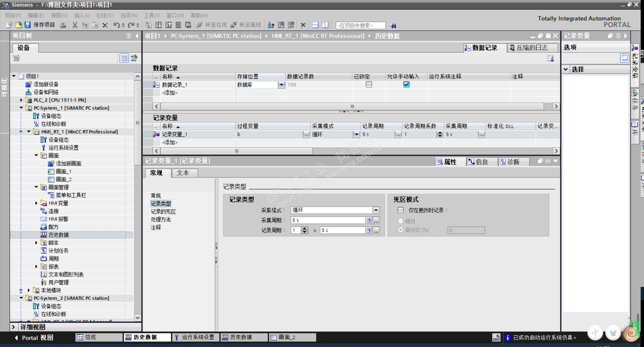Expand the HMI 变量 folder

[x=36, y=203]
